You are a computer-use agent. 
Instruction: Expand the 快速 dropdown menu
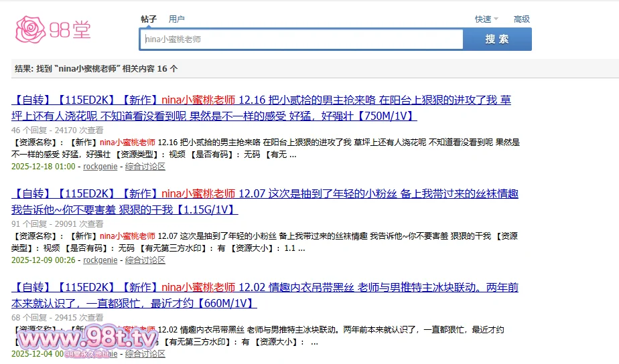point(483,19)
